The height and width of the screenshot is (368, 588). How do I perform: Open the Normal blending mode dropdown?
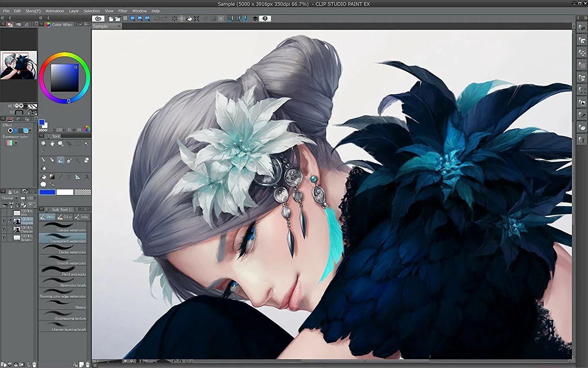click(9, 198)
